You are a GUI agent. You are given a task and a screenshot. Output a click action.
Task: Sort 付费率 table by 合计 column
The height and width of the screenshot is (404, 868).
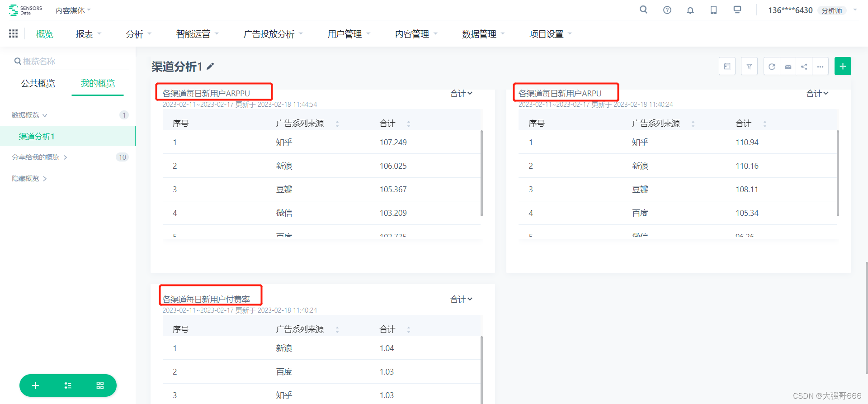click(409, 330)
